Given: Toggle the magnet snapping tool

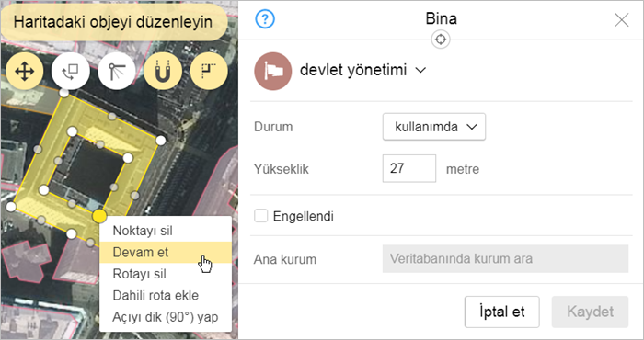Looking at the screenshot, I should click(163, 72).
